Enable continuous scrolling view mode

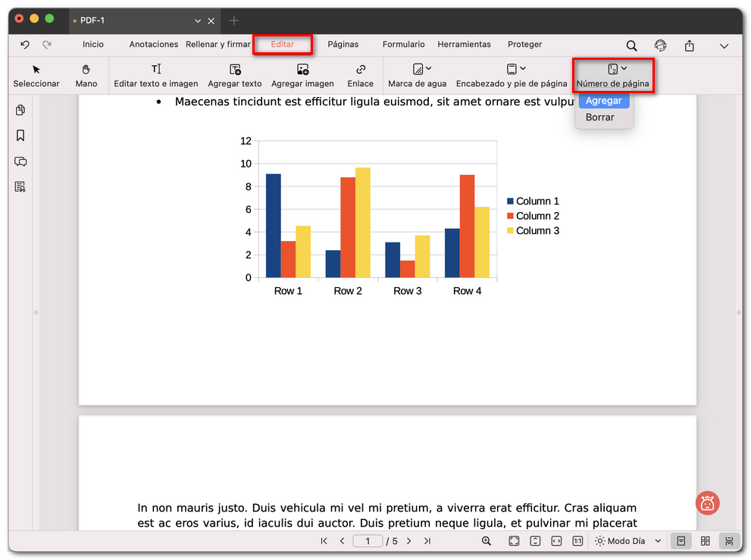point(729,541)
